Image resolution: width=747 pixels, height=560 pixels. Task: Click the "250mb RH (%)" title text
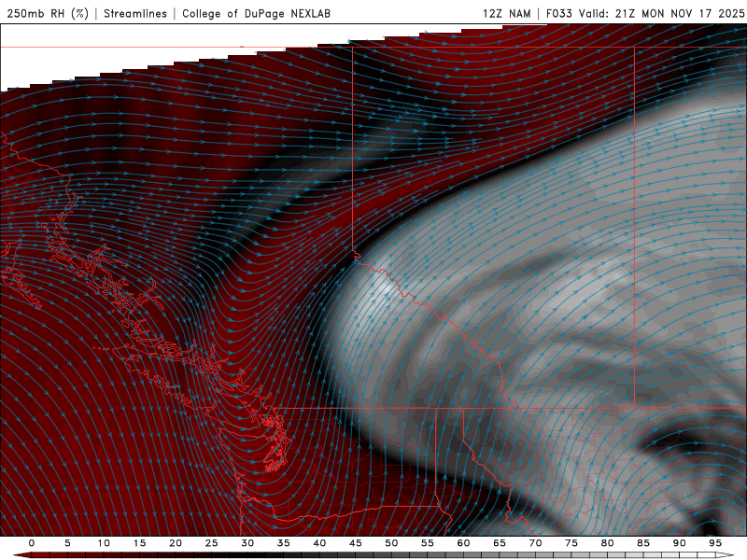(48, 13)
